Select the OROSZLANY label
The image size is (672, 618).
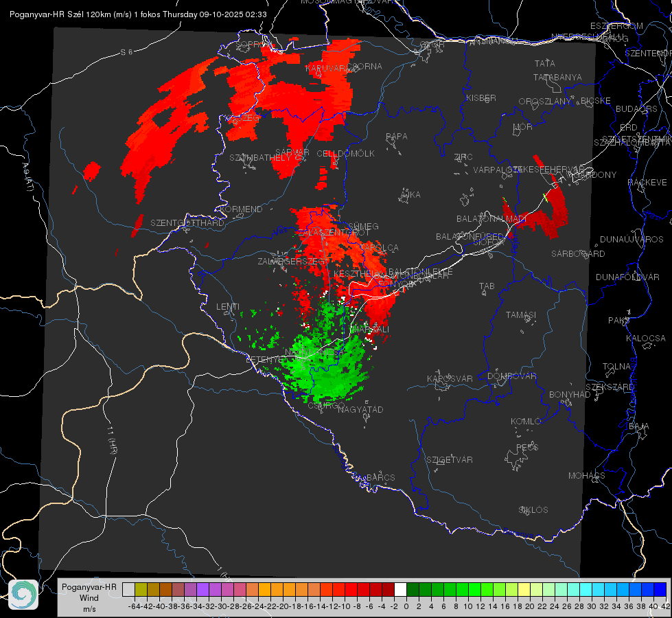pos(545,102)
